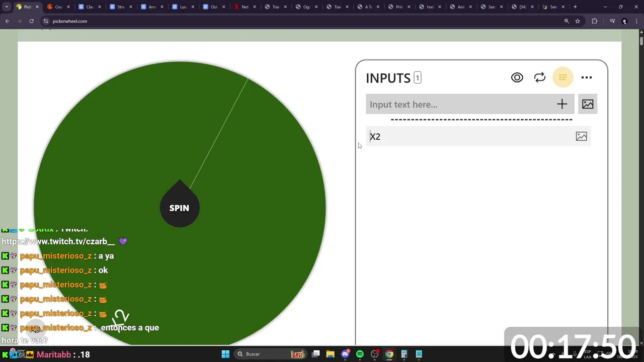Viewport: 644px width, 362px height.
Task: Add input using the plus icon
Action: 562,104
